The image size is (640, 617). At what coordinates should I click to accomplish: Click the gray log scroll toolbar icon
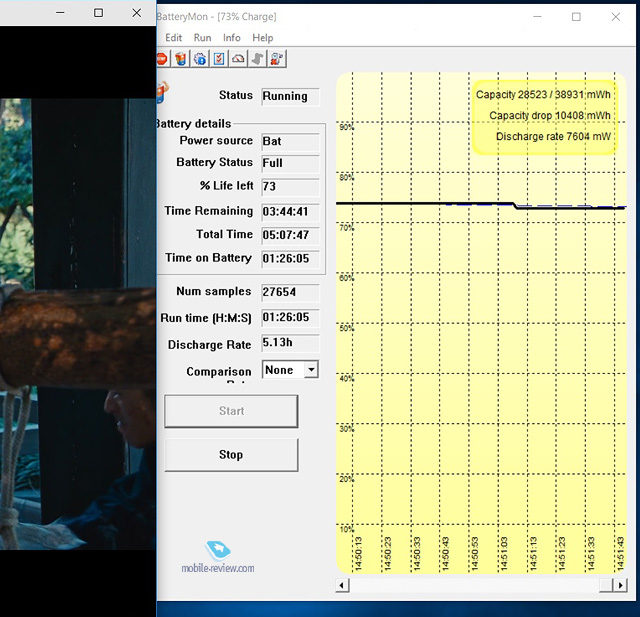tap(257, 59)
